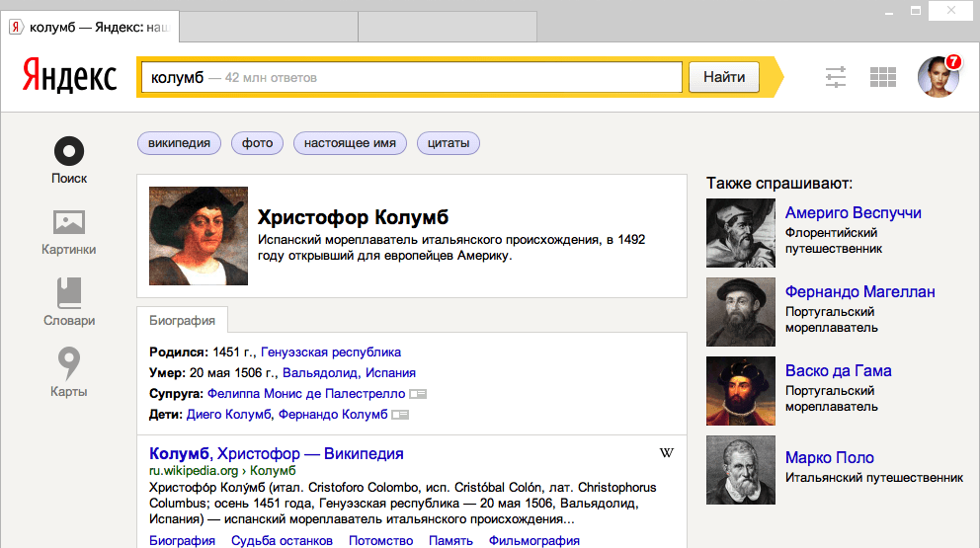980x548 pixels.
Task: Maximize the browser window
Action: pos(916,11)
